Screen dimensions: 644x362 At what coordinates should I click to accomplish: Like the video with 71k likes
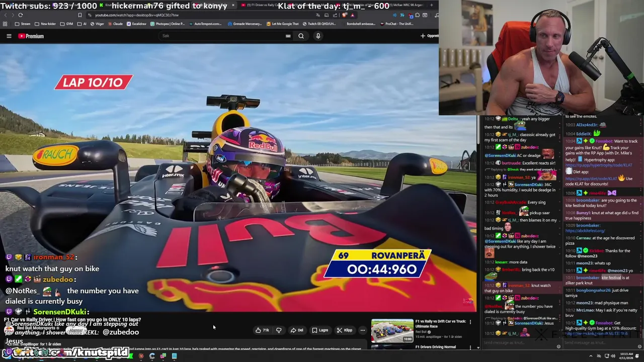pos(262,330)
